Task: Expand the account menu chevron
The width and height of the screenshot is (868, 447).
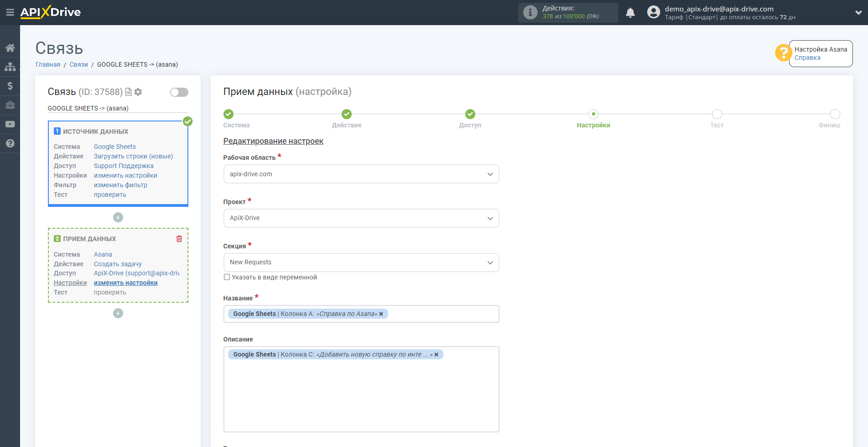Action: (x=858, y=13)
